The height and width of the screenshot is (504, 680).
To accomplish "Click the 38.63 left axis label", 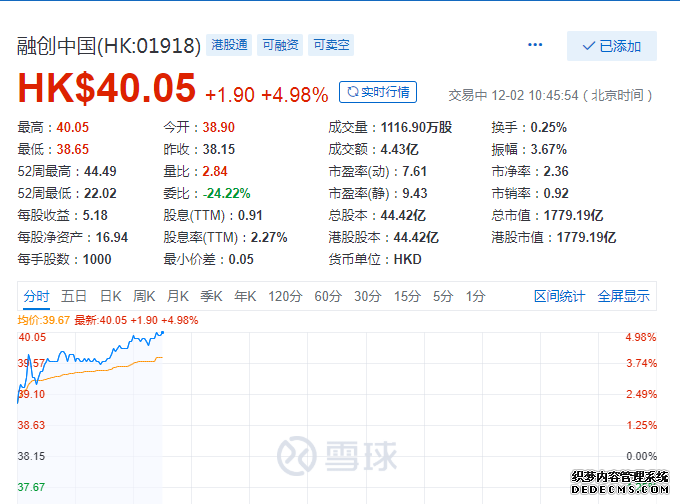I will (x=31, y=425).
